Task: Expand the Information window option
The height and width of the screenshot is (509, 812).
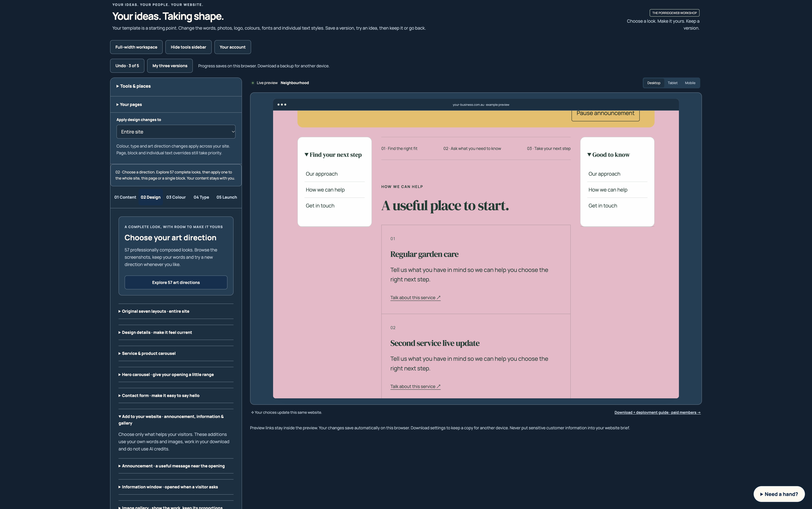Action: [x=176, y=487]
